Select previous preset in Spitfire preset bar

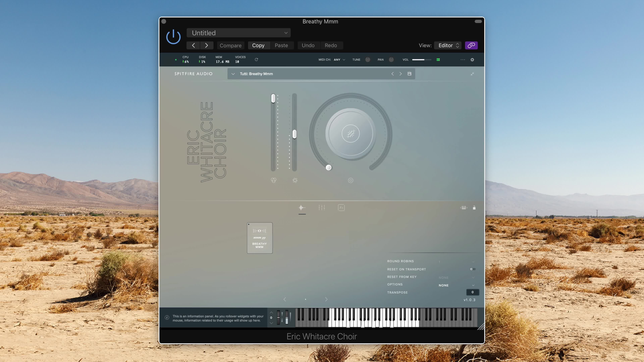tap(392, 74)
